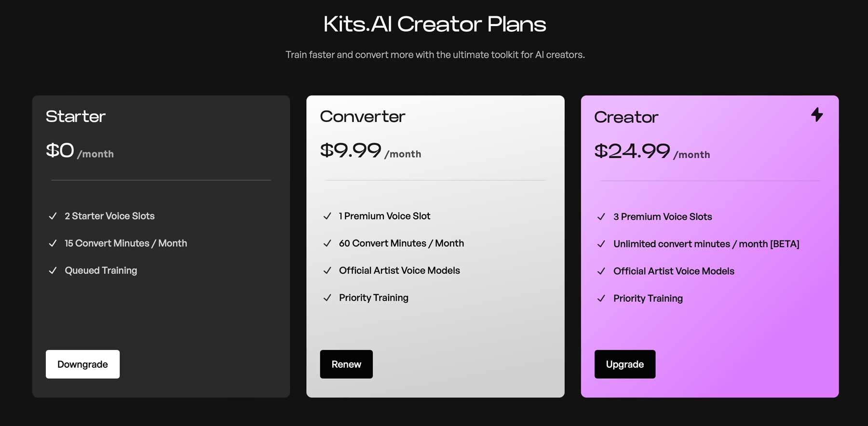Image resolution: width=868 pixels, height=426 pixels.
Task: Click the Downgrade button on Starter plan
Action: point(82,364)
